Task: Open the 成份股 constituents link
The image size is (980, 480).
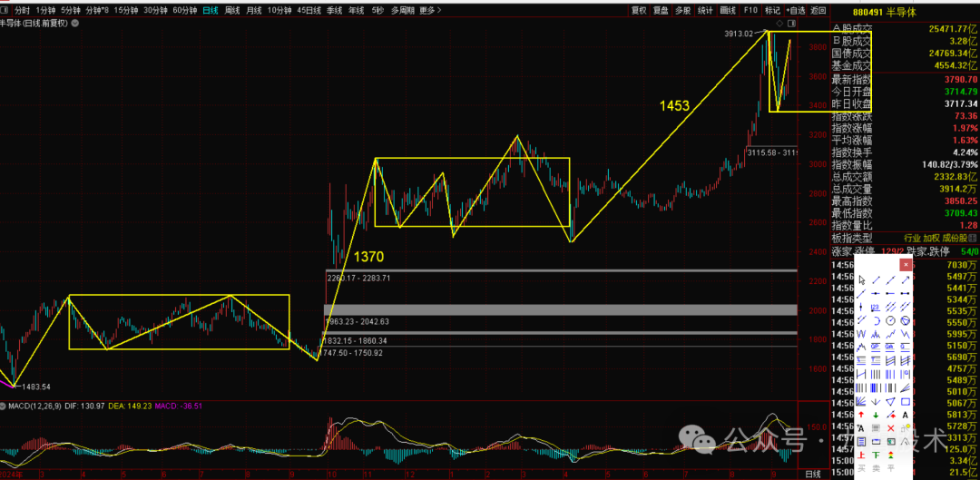Action: click(955, 238)
